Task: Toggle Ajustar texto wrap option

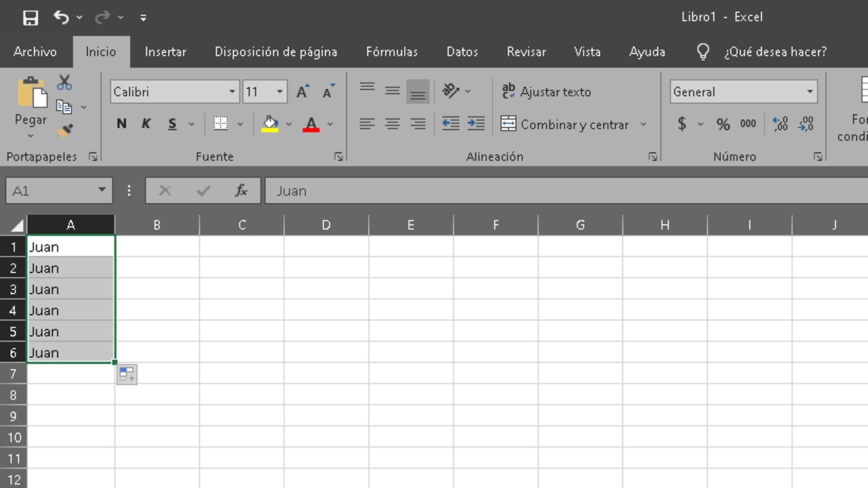Action: 547,91
